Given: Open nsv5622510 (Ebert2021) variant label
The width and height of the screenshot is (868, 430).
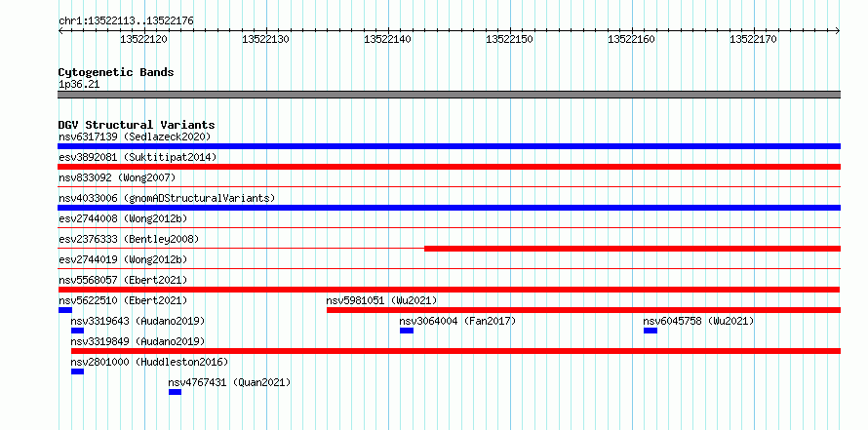Looking at the screenshot, I should [x=123, y=300].
